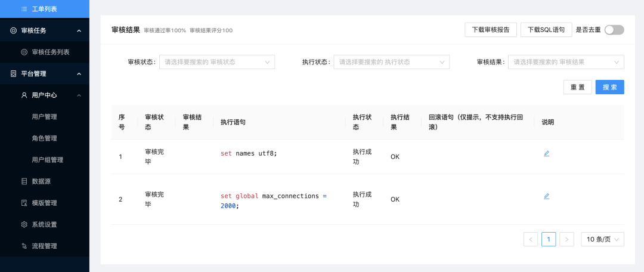Select 角色管理 menu item
The width and height of the screenshot is (644, 272).
pyautogui.click(x=44, y=138)
